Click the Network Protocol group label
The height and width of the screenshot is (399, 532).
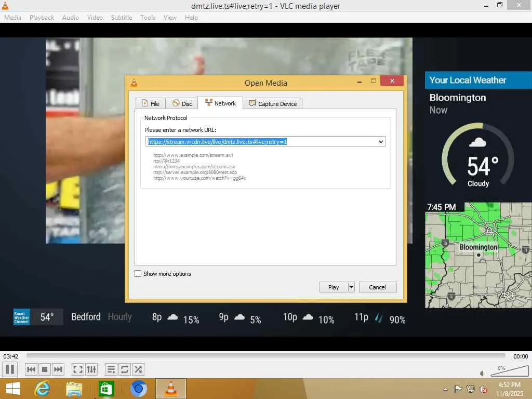click(x=166, y=118)
